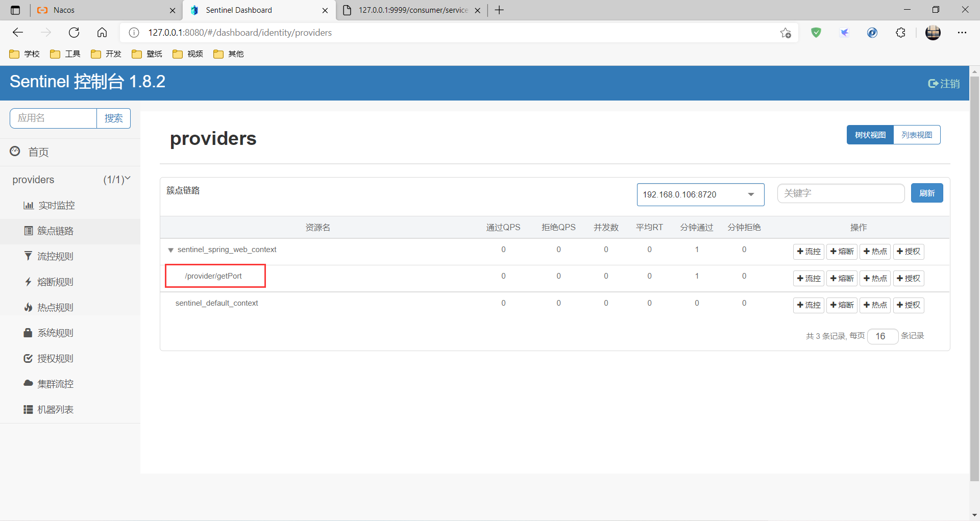Open the 工具 bookmarks folder
The height and width of the screenshot is (521, 980).
[65, 54]
